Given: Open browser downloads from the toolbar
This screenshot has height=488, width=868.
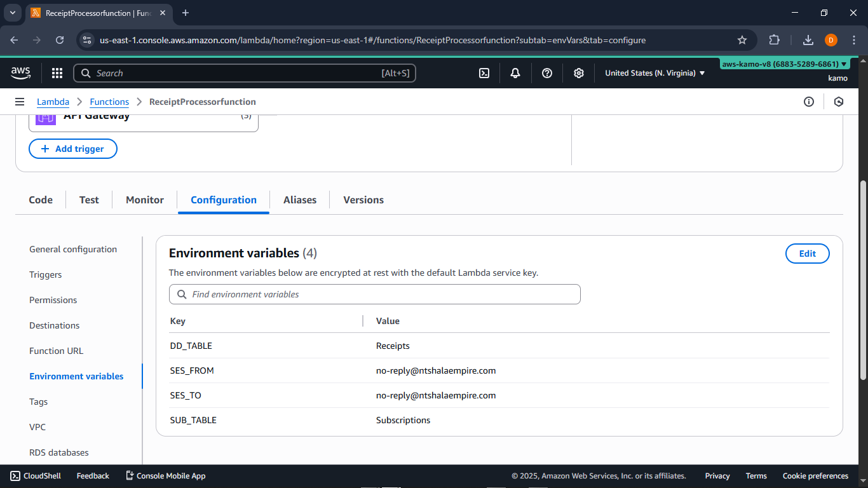Looking at the screenshot, I should coord(808,39).
